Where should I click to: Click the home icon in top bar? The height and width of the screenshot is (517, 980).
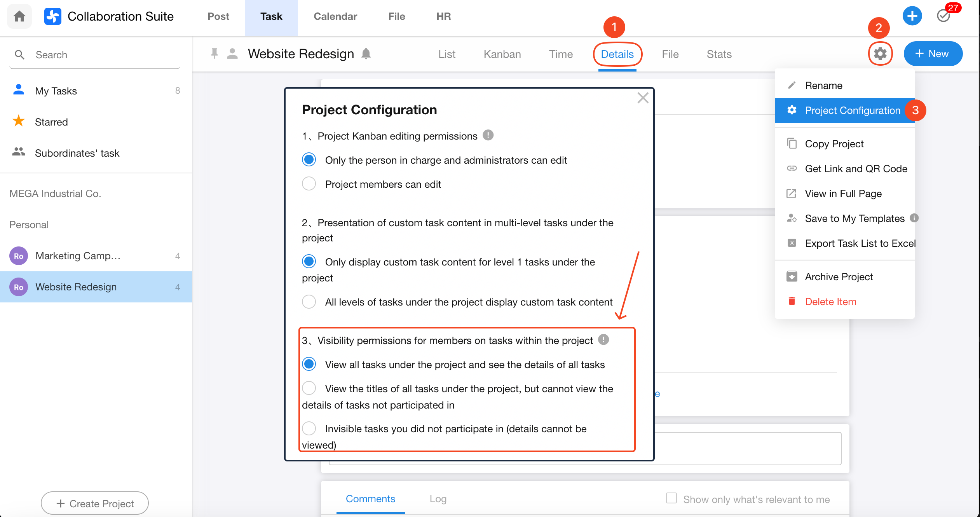point(19,16)
